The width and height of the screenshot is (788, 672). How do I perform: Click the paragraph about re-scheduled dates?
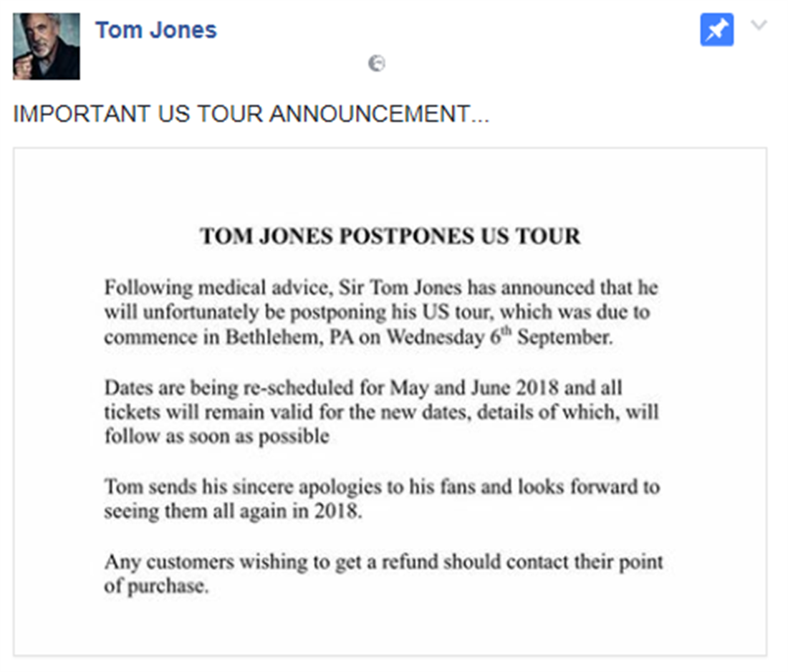click(380, 412)
